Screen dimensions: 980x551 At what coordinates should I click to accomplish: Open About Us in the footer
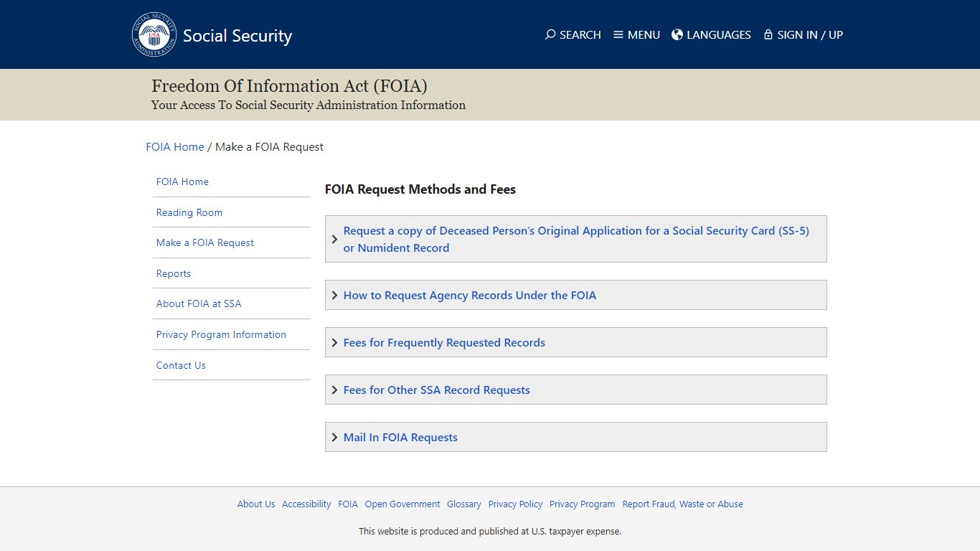[x=256, y=504]
